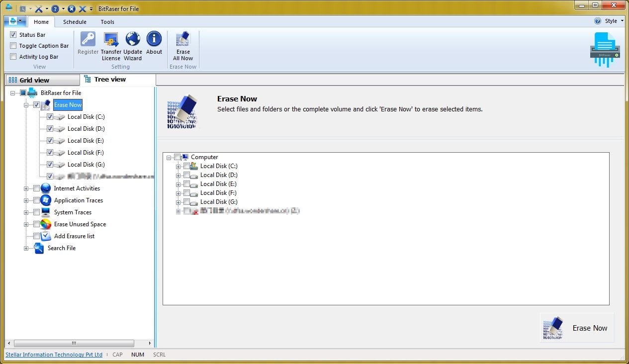Check the Internet Activities checkbox
The image size is (629, 364).
tap(36, 188)
